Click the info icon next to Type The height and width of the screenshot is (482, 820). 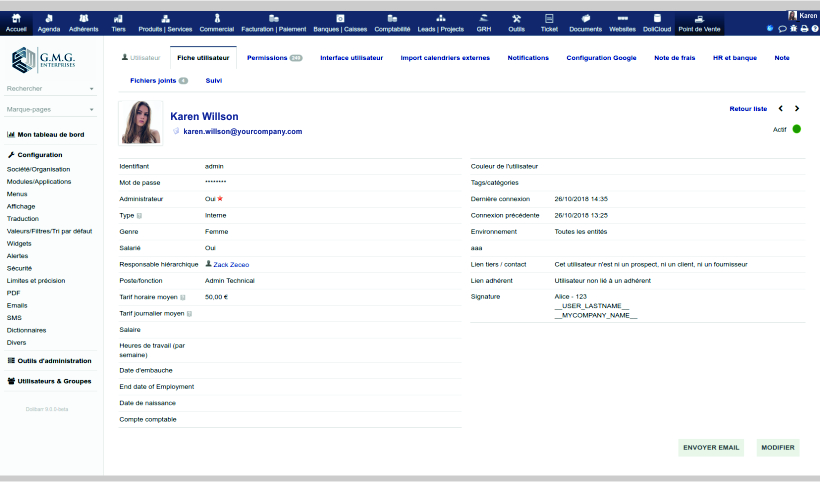139,215
